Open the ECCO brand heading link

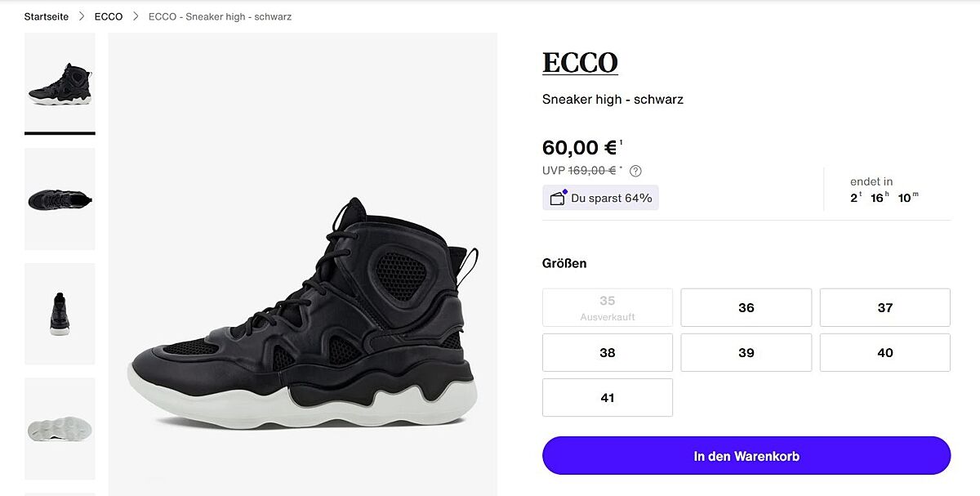(580, 63)
